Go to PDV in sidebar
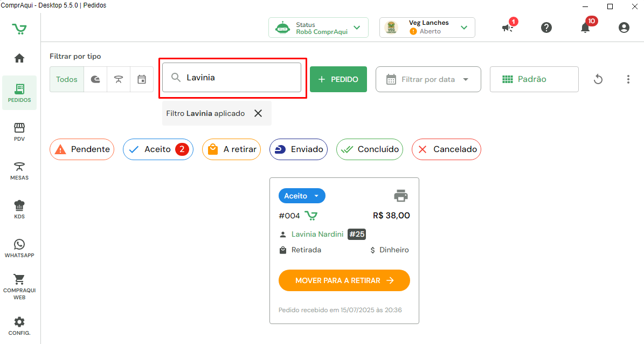This screenshot has width=644, height=344. coord(19,132)
